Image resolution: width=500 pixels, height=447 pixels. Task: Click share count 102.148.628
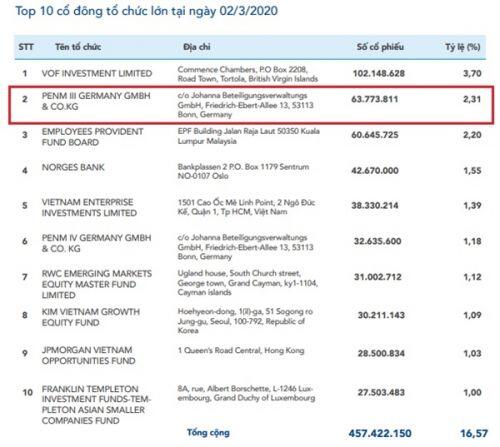tap(379, 73)
